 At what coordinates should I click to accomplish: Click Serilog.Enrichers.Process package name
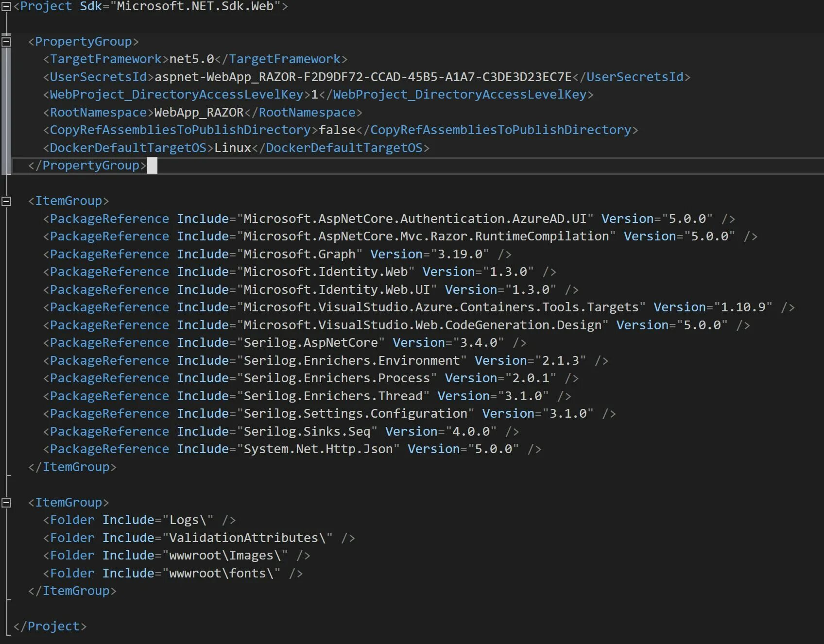(337, 378)
